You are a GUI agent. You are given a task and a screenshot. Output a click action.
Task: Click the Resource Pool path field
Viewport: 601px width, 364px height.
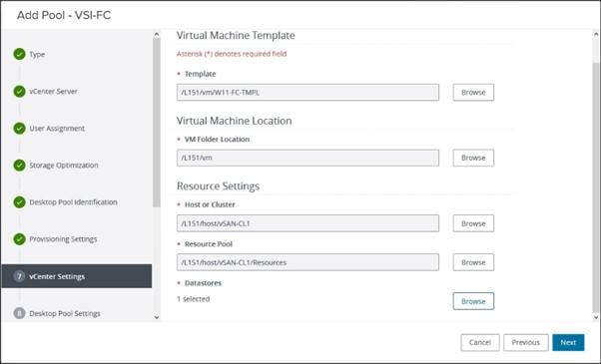click(x=307, y=262)
